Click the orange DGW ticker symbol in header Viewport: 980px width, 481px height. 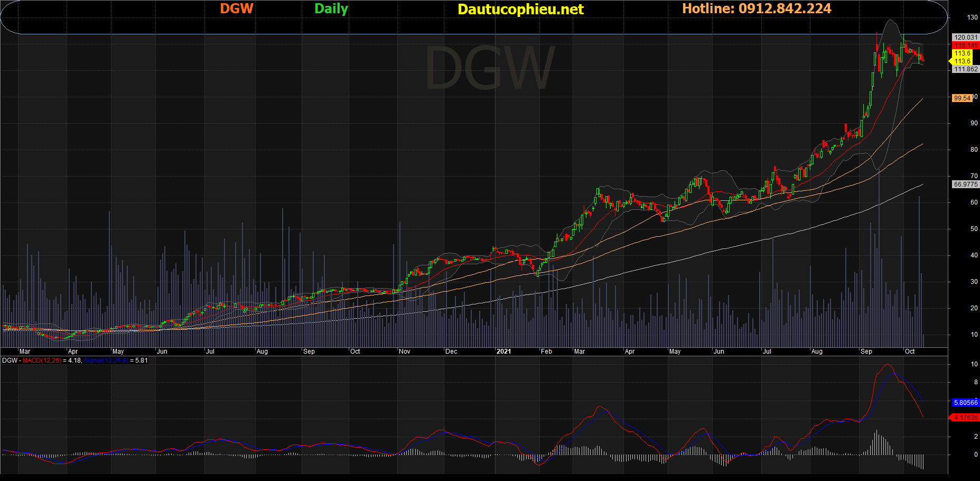click(x=237, y=9)
